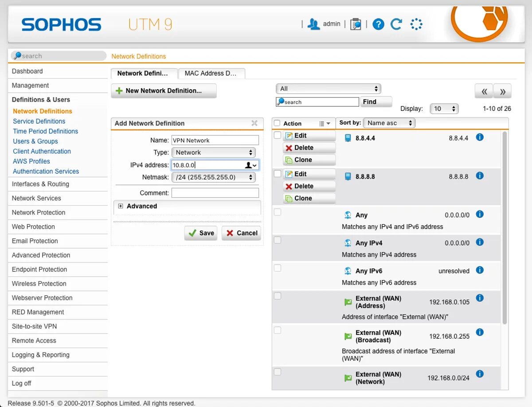Click the dotted circle spinner icon
This screenshot has width=532, height=407.
pos(416,24)
